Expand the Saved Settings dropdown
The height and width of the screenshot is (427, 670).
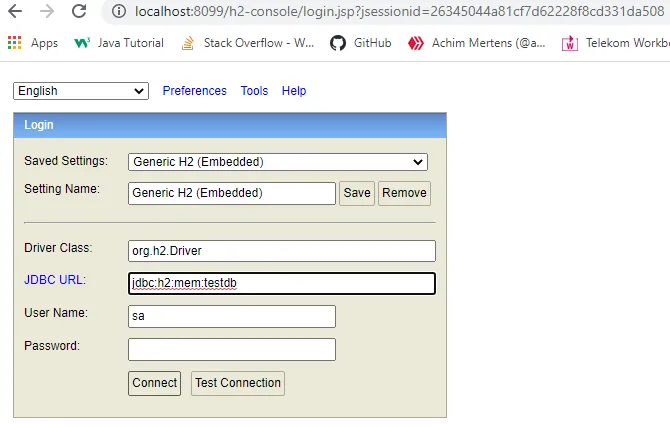tap(278, 162)
